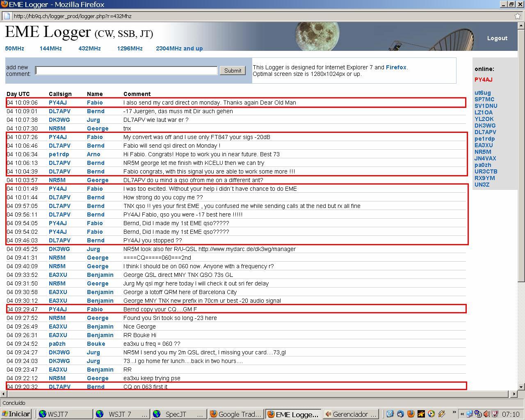Bookmark this page with the star icon
This screenshot has height=420, width=525.
pos(518,16)
